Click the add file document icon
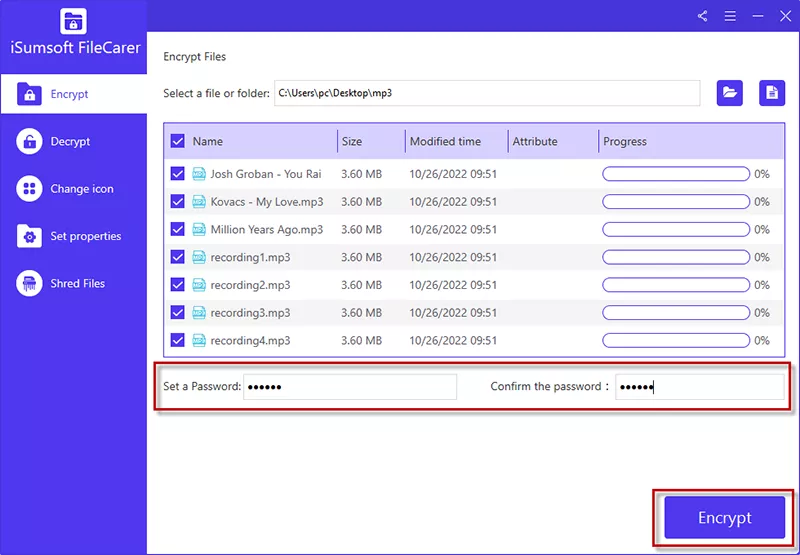The height and width of the screenshot is (555, 800). (771, 93)
